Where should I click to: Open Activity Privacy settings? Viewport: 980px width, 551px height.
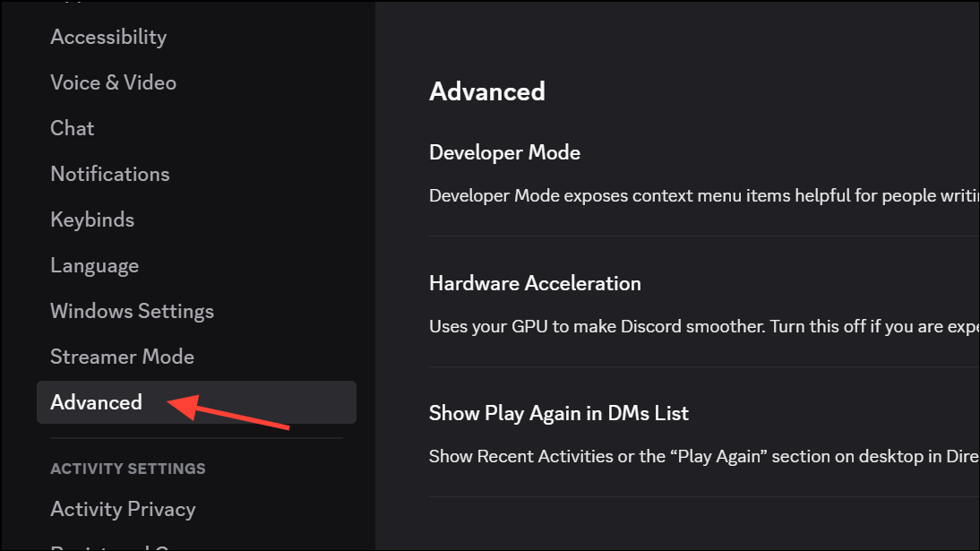tap(123, 509)
